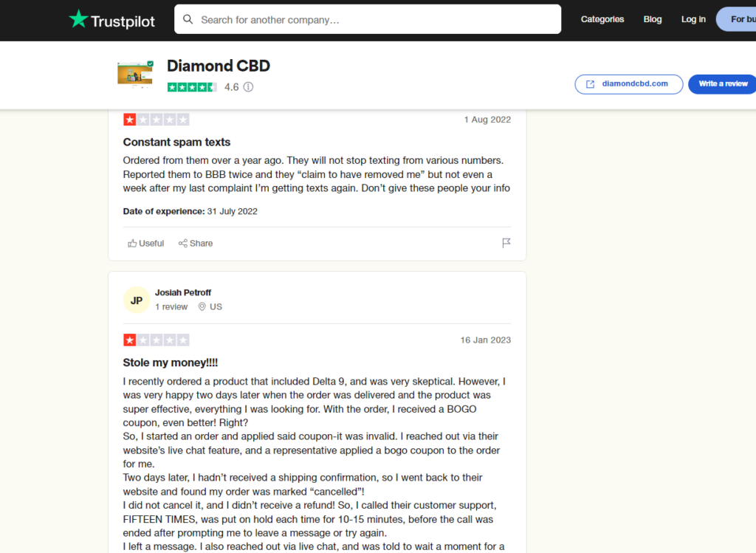Open the Stole my money!!!! review title

point(171,363)
